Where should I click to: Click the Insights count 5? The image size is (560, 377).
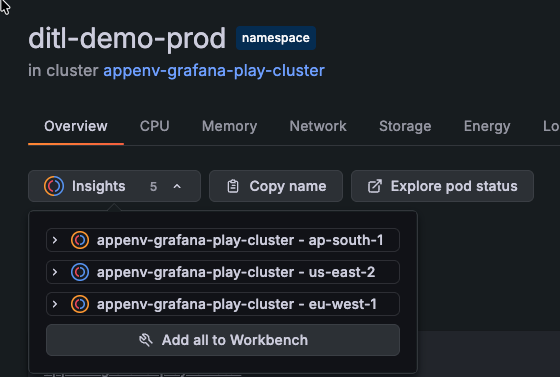(x=153, y=186)
